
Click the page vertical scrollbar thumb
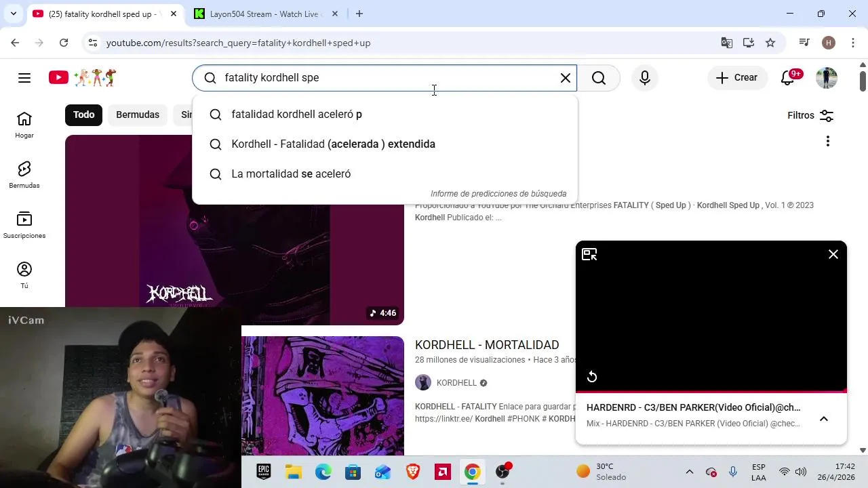pos(863,80)
